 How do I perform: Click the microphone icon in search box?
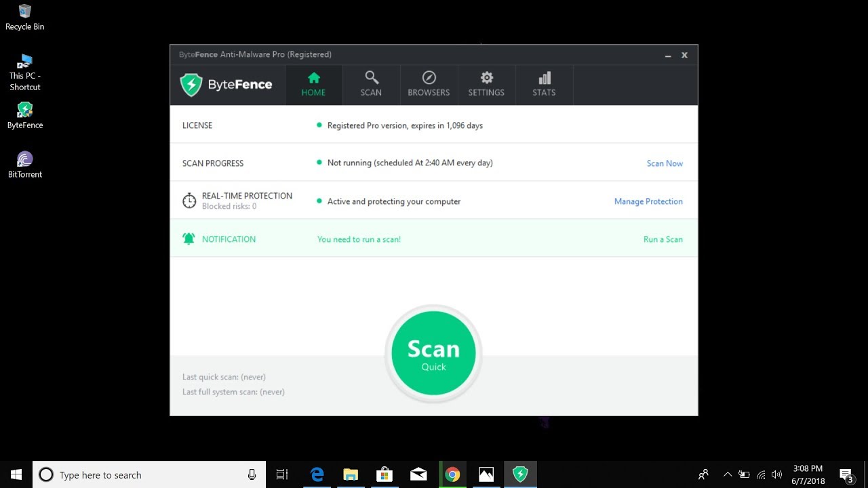click(252, 475)
